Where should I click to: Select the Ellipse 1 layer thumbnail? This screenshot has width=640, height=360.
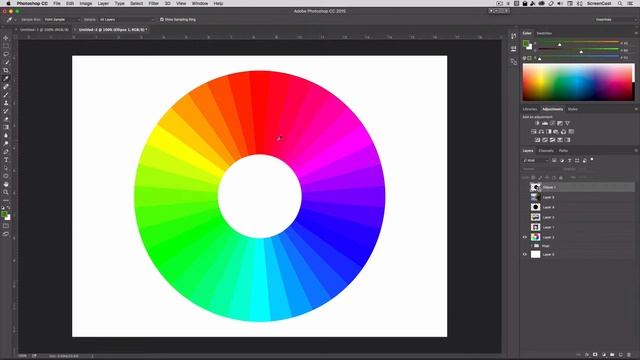tap(536, 187)
